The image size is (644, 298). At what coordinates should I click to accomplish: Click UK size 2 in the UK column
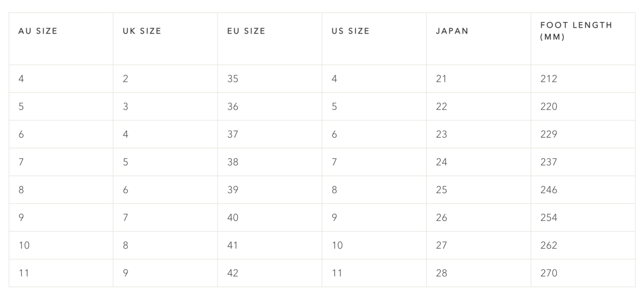click(126, 79)
